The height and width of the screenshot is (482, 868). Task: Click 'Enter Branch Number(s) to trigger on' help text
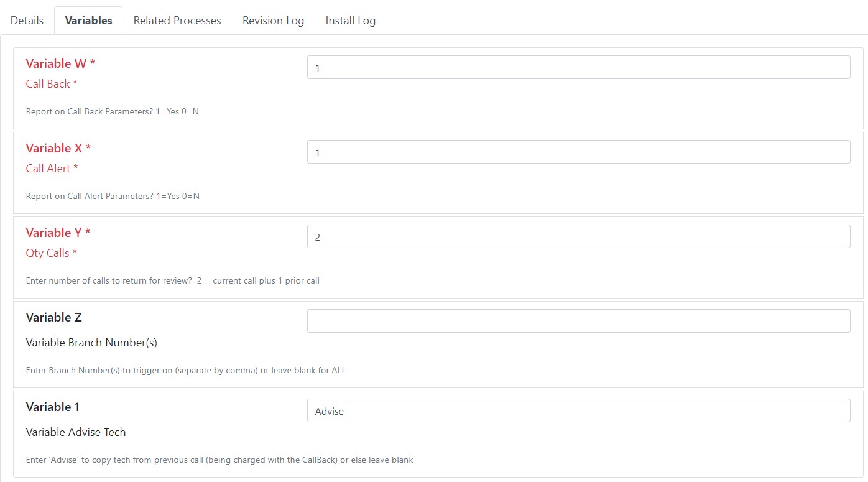[x=186, y=371]
